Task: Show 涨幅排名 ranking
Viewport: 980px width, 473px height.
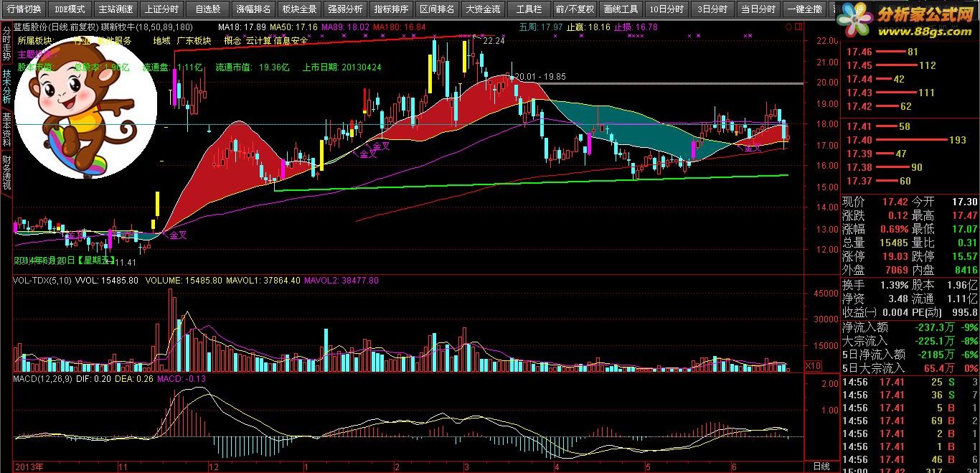Action: pyautogui.click(x=253, y=9)
